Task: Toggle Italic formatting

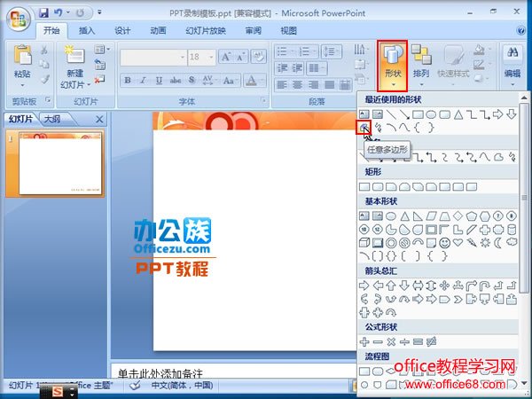Action: (143, 81)
